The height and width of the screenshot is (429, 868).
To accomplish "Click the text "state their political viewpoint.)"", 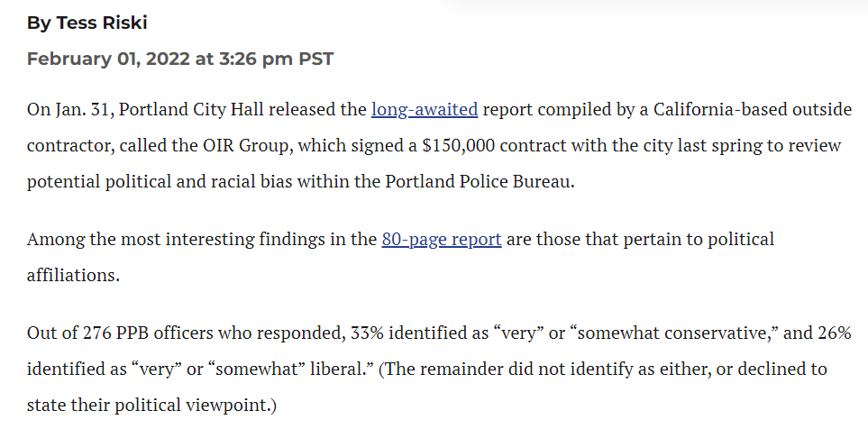I will [151, 406].
